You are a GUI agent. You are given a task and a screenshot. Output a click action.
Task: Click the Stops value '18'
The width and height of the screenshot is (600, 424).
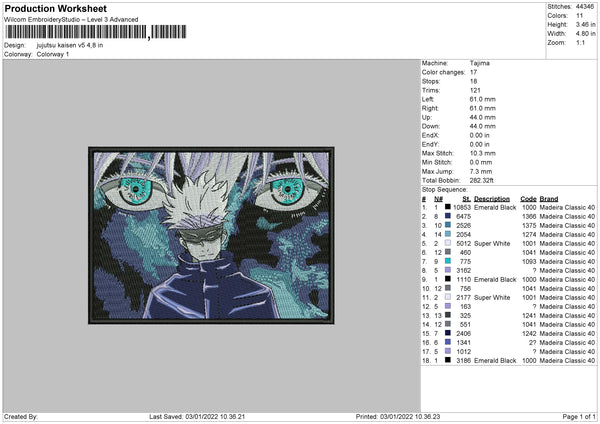[x=473, y=81]
